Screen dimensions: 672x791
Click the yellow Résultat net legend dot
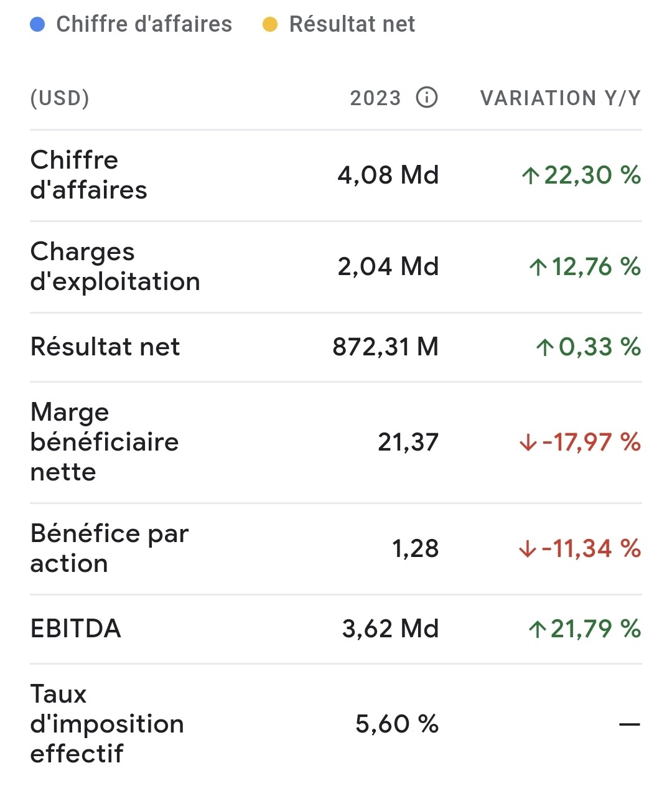(270, 24)
